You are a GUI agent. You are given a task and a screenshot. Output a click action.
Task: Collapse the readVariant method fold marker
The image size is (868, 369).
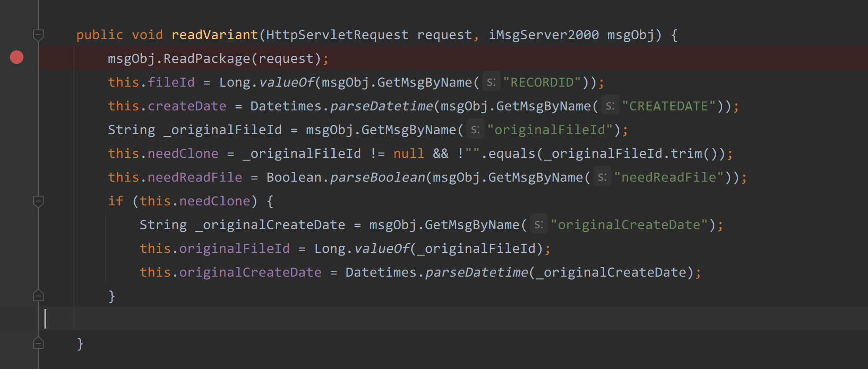(x=38, y=35)
